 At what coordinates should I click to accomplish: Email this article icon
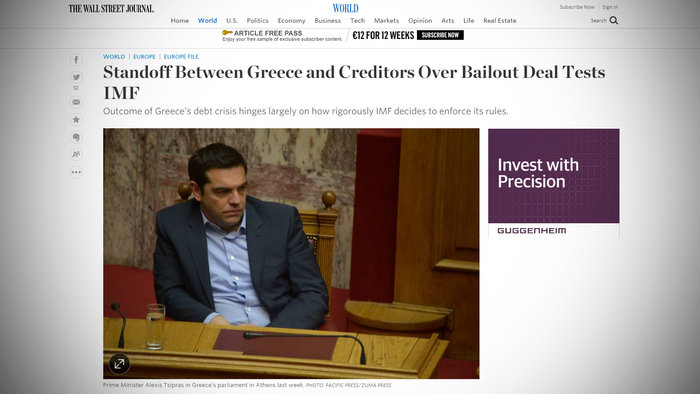coord(76,102)
